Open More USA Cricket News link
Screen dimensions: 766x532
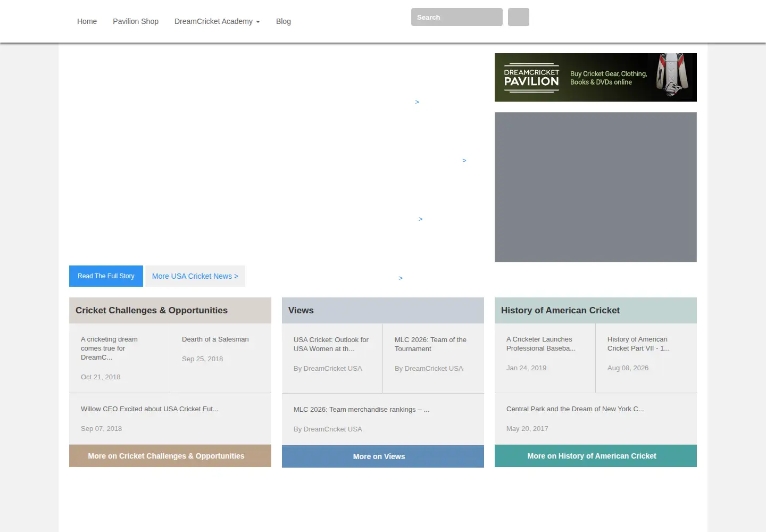[x=195, y=276]
